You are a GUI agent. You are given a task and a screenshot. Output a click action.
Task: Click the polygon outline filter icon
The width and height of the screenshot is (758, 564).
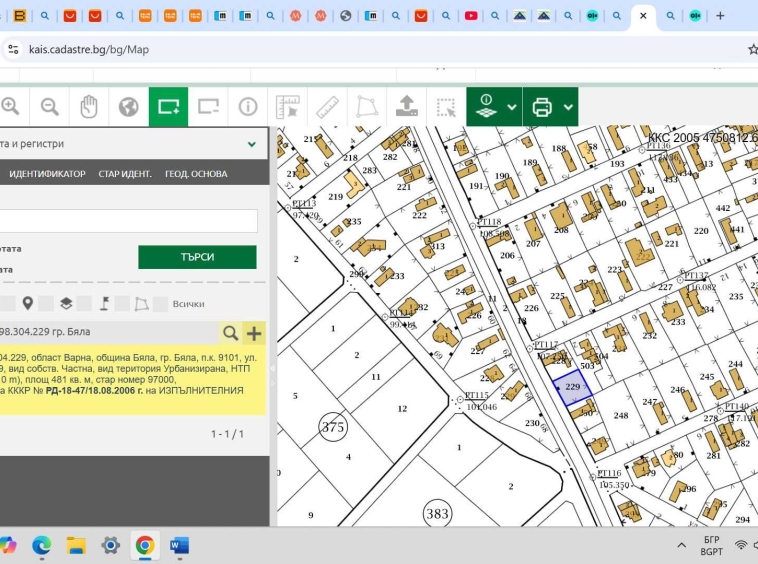(141, 304)
